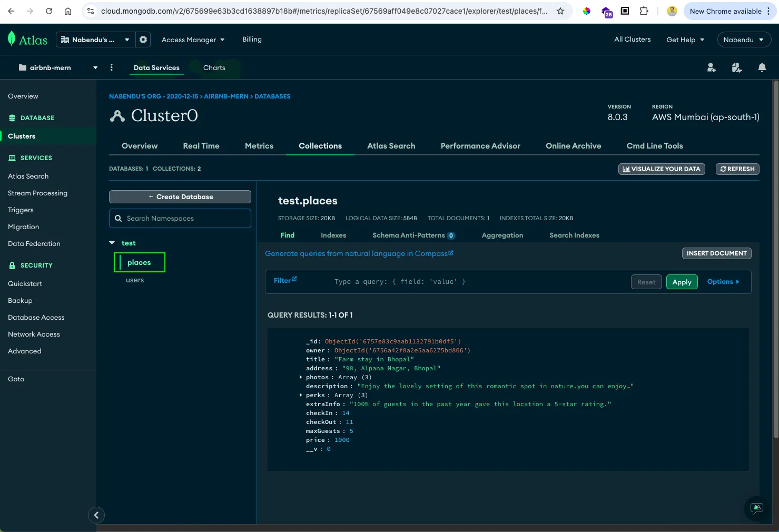
Task: Collapse the sidebar with arrow button
Action: [96, 515]
